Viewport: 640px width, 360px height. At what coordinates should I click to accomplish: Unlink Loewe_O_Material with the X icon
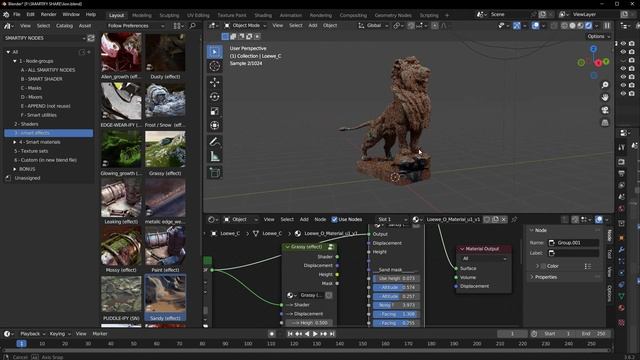click(x=504, y=220)
